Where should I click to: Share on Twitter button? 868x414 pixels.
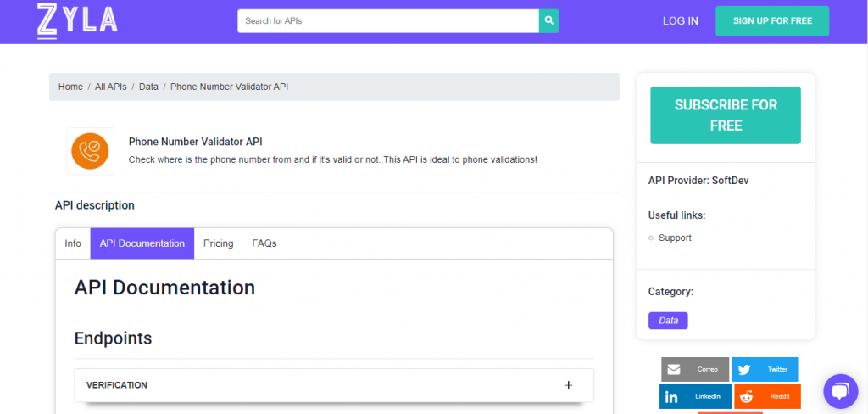(765, 369)
